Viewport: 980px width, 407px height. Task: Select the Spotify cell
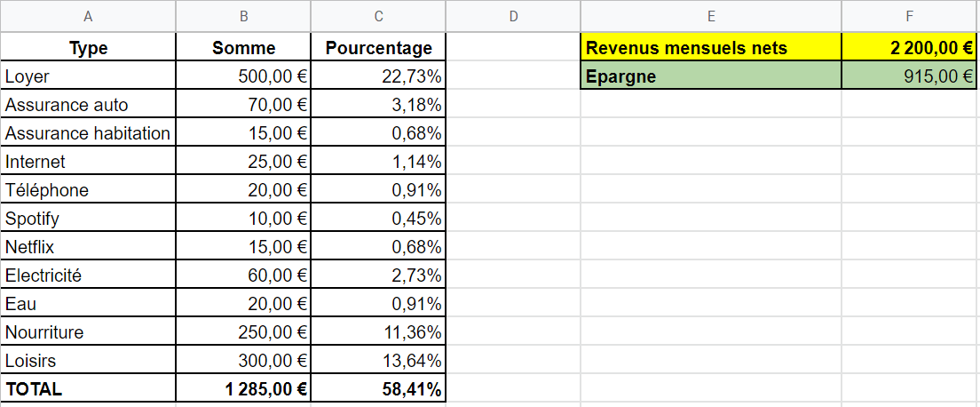tap(88, 219)
